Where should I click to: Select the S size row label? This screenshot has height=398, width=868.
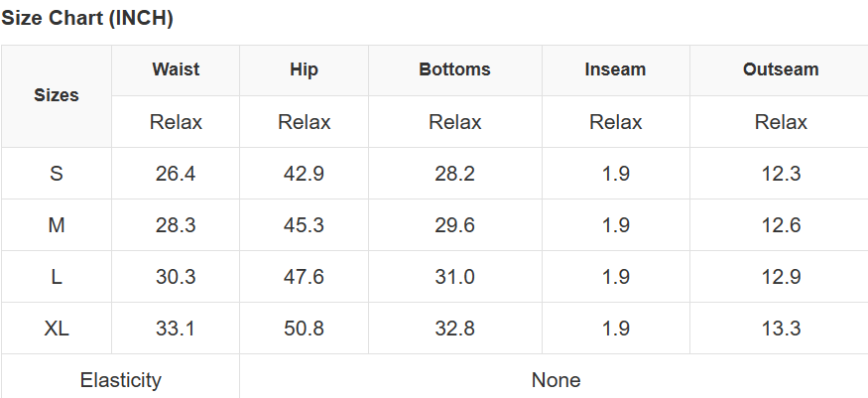[57, 174]
